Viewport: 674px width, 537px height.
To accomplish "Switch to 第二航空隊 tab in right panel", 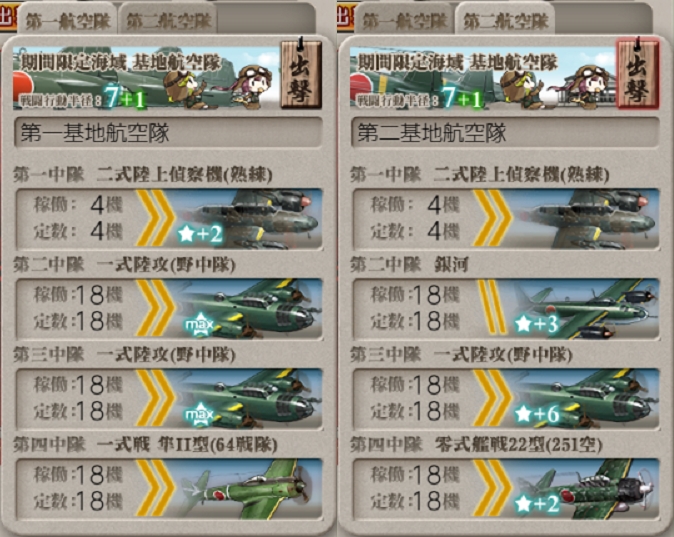I will click(x=506, y=21).
